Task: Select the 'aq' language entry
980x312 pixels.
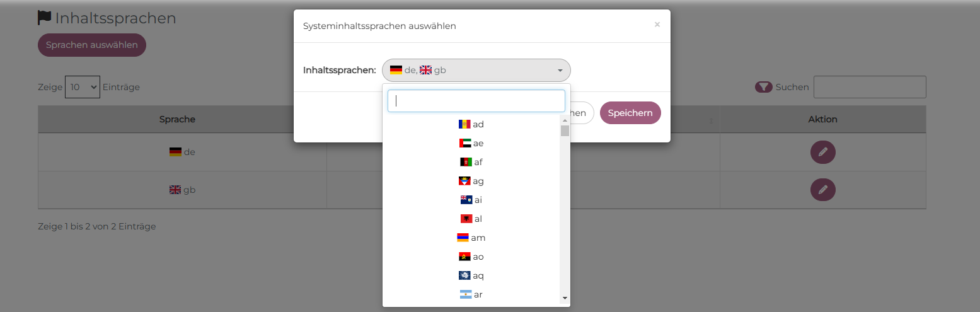Action: tap(471, 275)
